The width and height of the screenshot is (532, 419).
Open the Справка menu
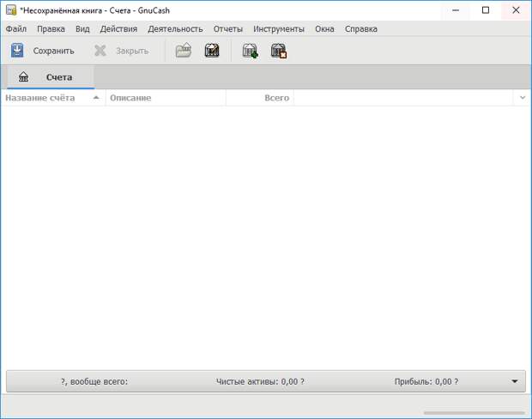pos(361,29)
